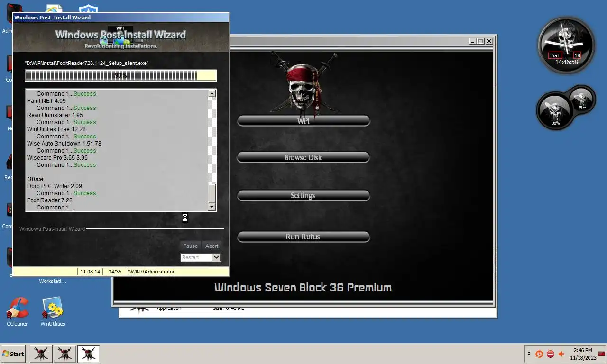Abort the Post-Install Wizard installation
Screen dimensions: 607x364
(x=212, y=246)
